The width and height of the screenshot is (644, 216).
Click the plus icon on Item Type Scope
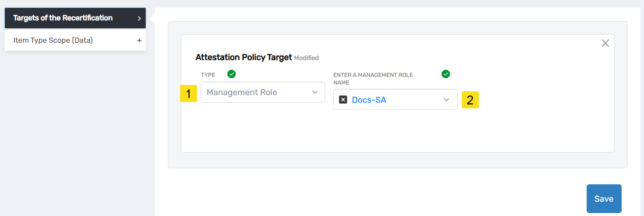pyautogui.click(x=139, y=41)
